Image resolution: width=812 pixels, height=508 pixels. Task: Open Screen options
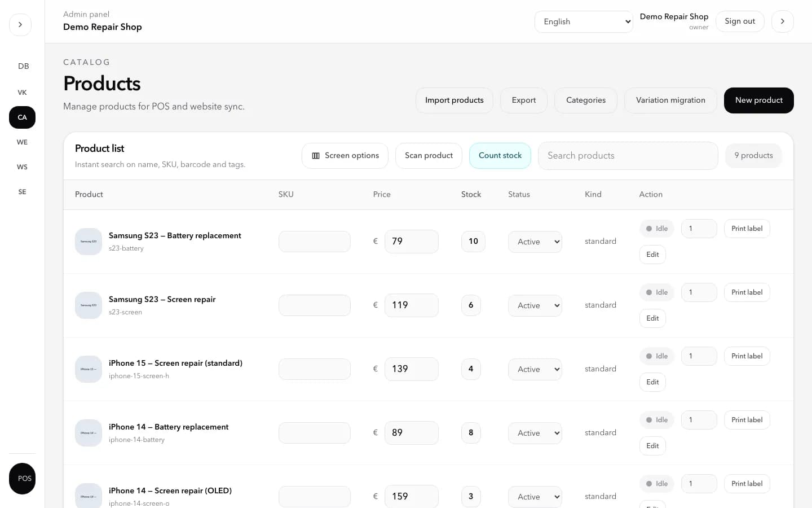pos(345,156)
